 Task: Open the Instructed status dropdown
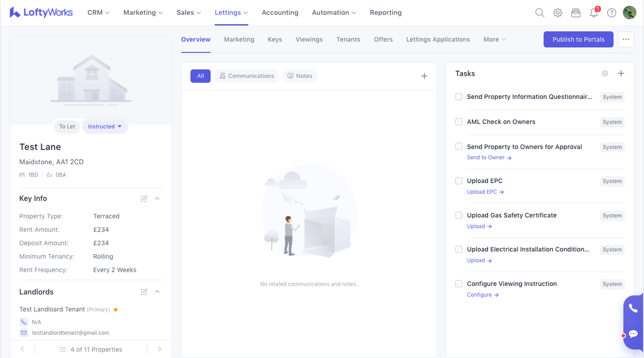[x=105, y=127]
